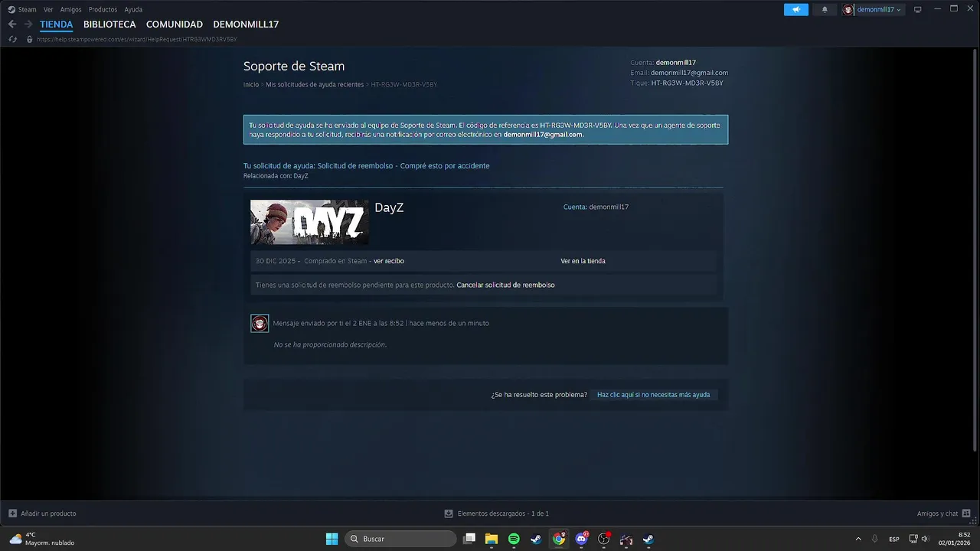This screenshot has width=980, height=551.
Task: Click the solicitud de reembolso request title
Action: click(x=366, y=166)
